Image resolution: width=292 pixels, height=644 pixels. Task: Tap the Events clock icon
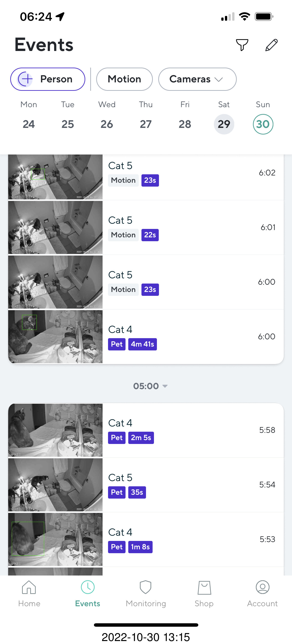(x=88, y=587)
